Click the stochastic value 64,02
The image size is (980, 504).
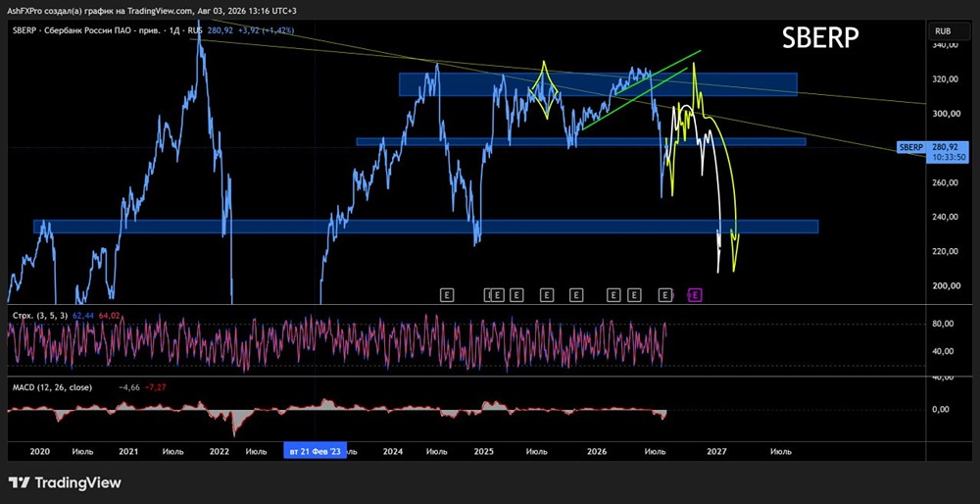click(108, 317)
